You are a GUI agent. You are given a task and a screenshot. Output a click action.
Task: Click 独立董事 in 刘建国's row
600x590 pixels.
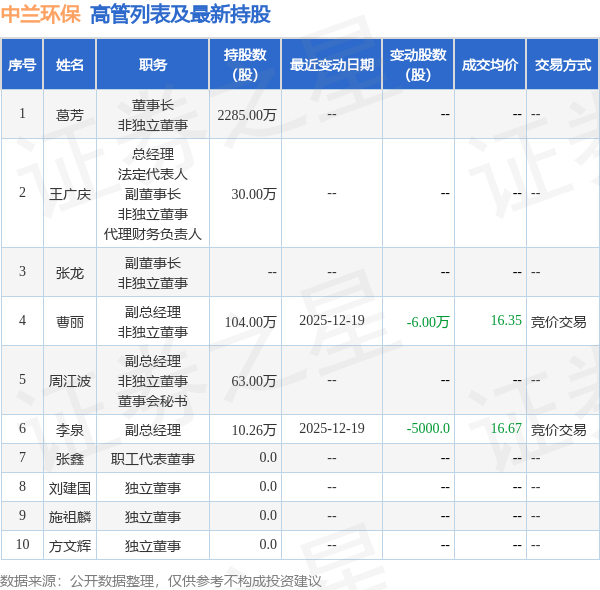153,487
